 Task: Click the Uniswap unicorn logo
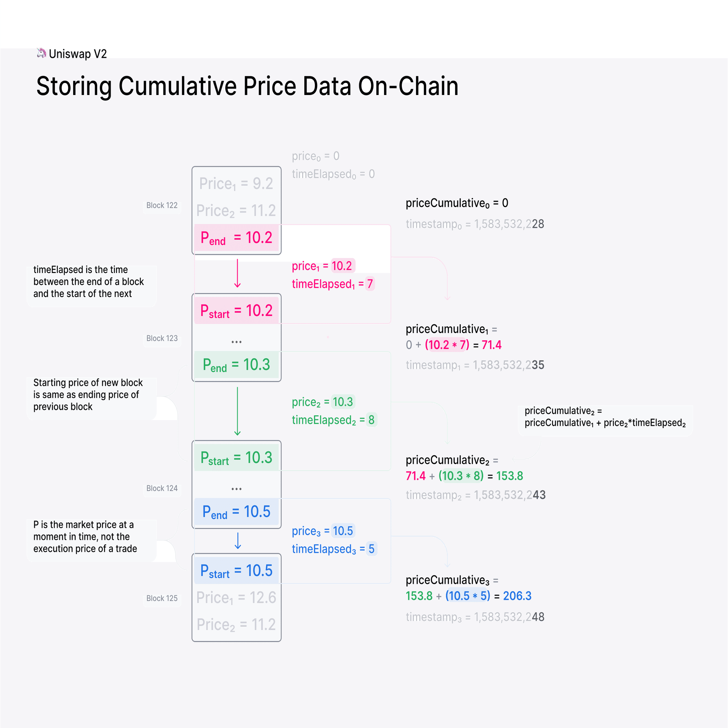click(x=41, y=53)
